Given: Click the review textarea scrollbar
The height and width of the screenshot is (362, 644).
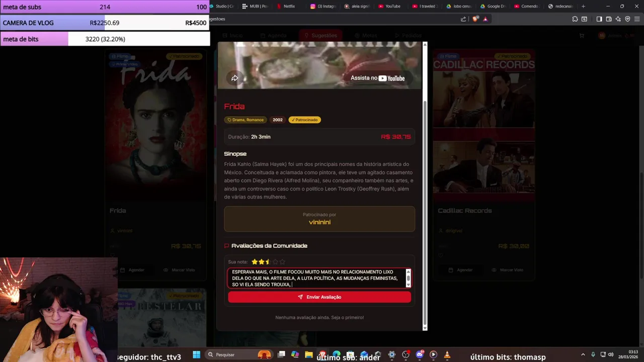Looking at the screenshot, I should coord(408,278).
